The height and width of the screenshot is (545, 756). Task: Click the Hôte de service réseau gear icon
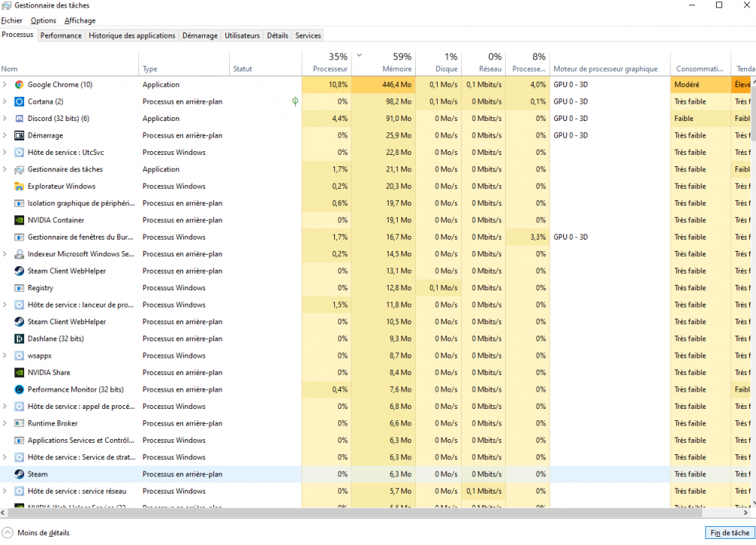[20, 491]
